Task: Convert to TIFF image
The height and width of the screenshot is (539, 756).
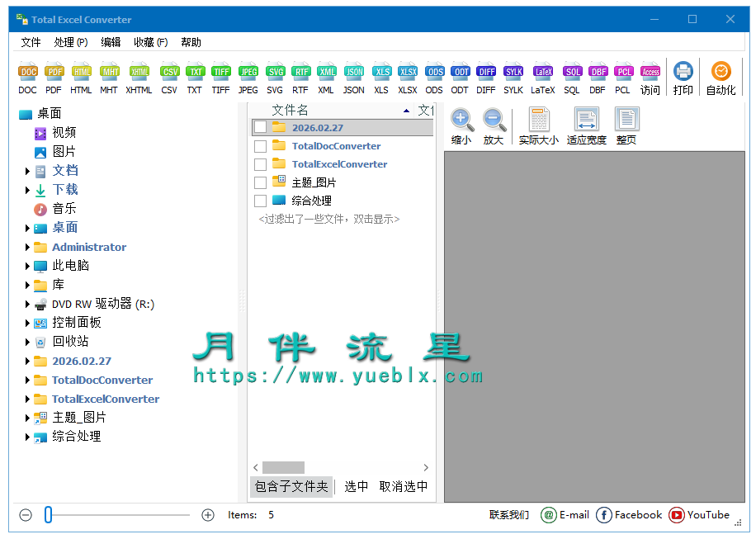Action: [x=221, y=78]
